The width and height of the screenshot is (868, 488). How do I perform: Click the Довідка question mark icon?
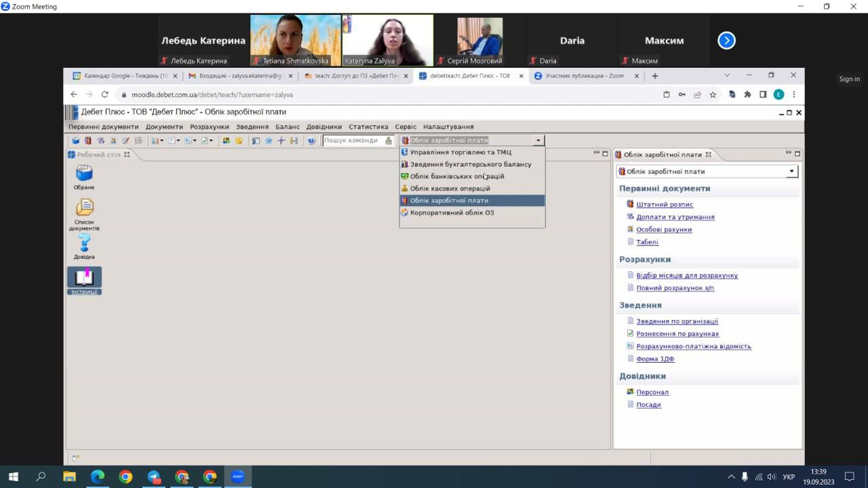(84, 243)
